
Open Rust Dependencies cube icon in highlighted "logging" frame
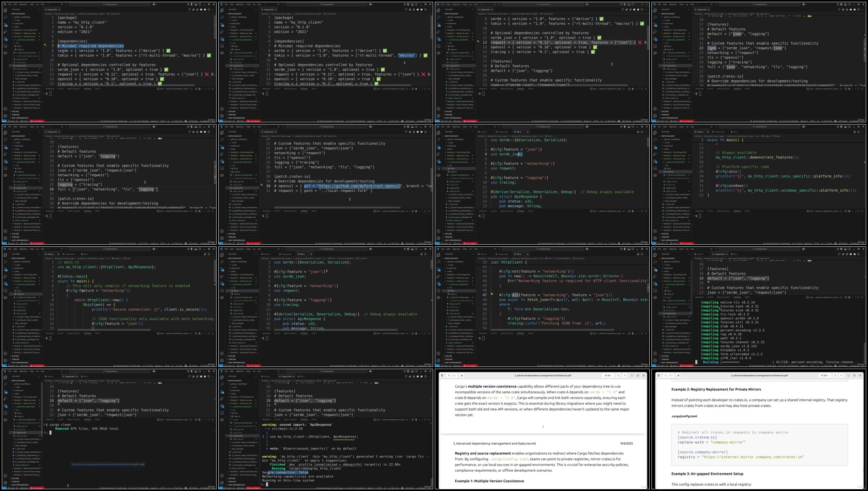5,175
